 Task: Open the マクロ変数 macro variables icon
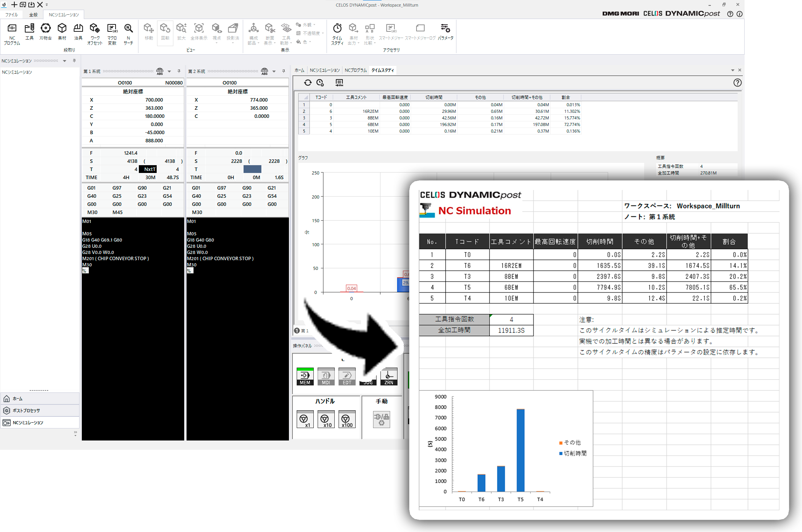pyautogui.click(x=112, y=34)
